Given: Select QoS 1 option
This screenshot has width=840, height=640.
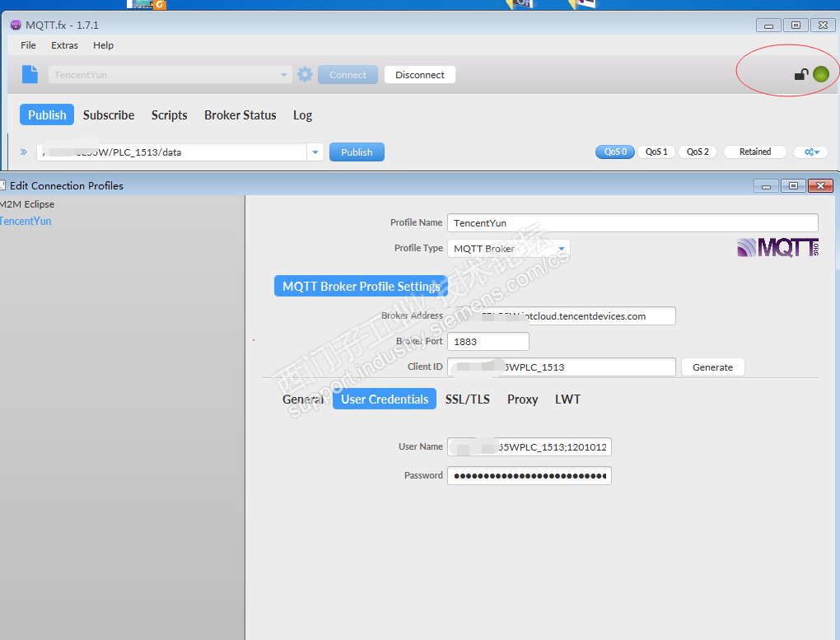Looking at the screenshot, I should [x=656, y=152].
